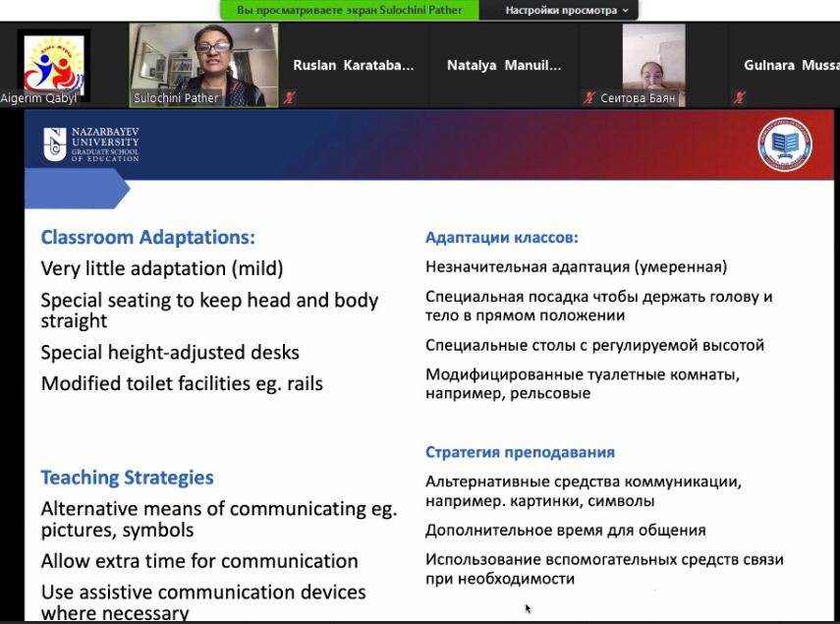Click the green screen-sharing notification banner
840x624 pixels.
[357, 10]
